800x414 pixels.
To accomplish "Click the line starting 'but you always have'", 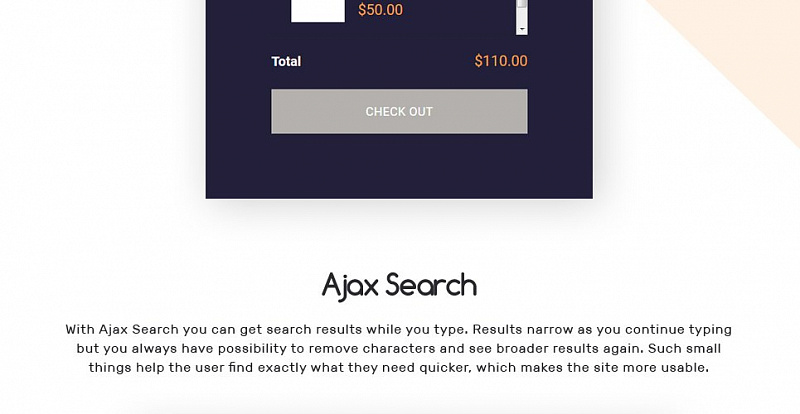I will click(x=398, y=348).
